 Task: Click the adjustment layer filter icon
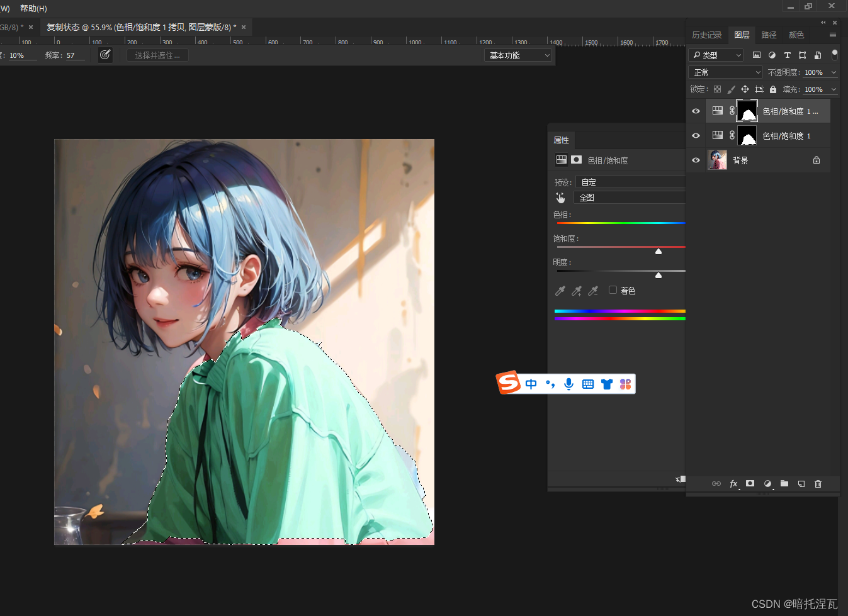coord(772,55)
